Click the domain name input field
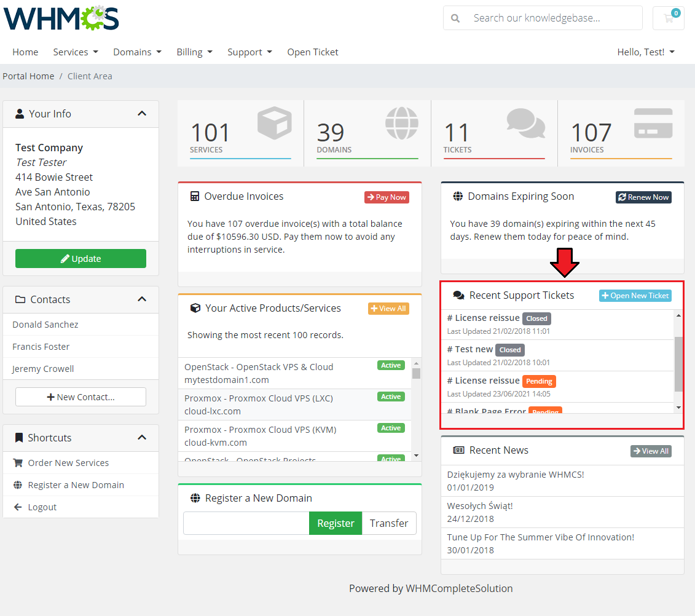The height and width of the screenshot is (616, 695). point(246,523)
